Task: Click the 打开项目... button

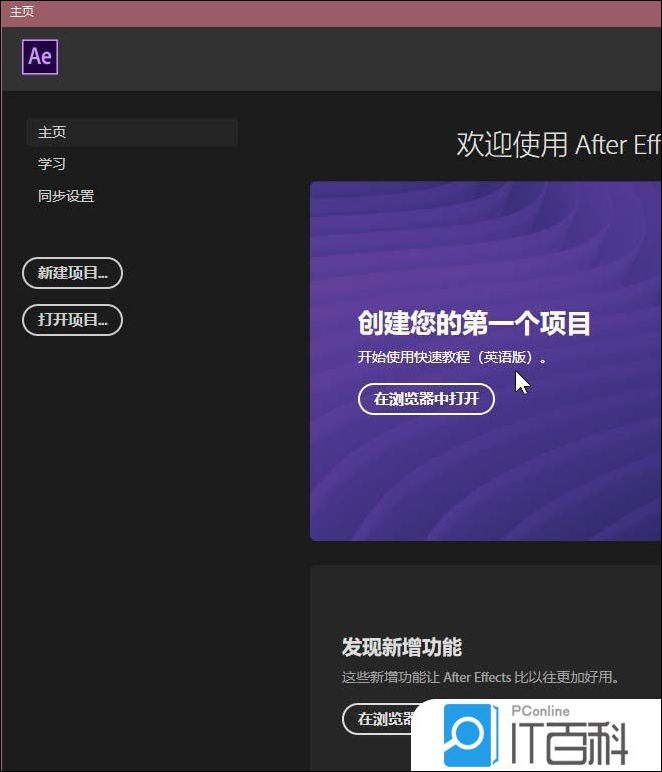Action: (72, 320)
